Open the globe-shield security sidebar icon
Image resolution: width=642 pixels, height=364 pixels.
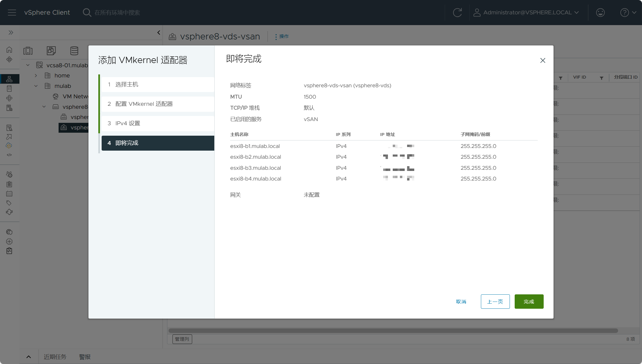pyautogui.click(x=9, y=232)
